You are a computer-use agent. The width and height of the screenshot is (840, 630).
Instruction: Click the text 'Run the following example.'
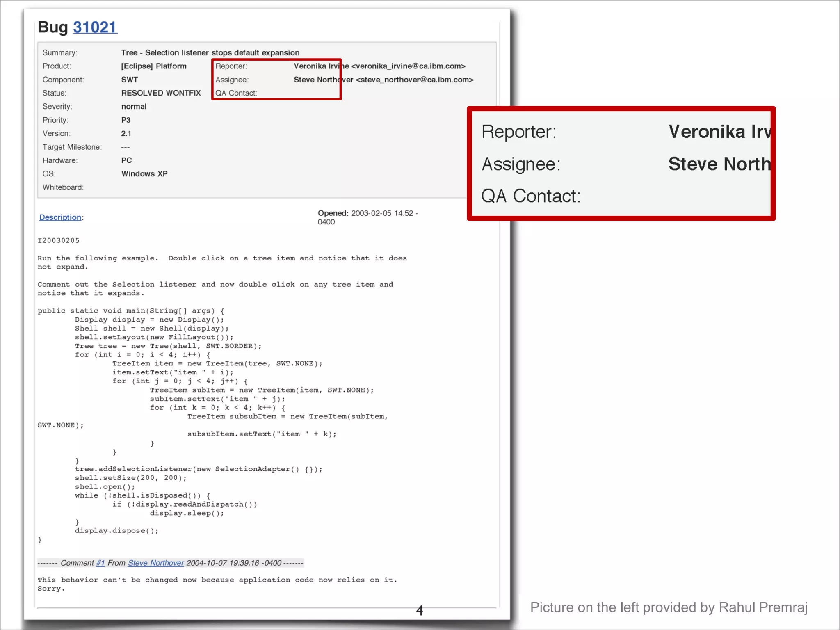(98, 258)
